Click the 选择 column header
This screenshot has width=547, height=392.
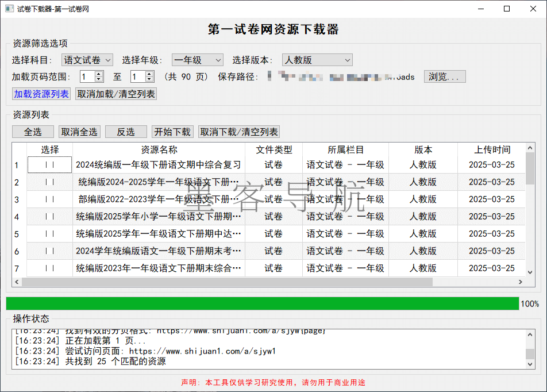point(50,150)
